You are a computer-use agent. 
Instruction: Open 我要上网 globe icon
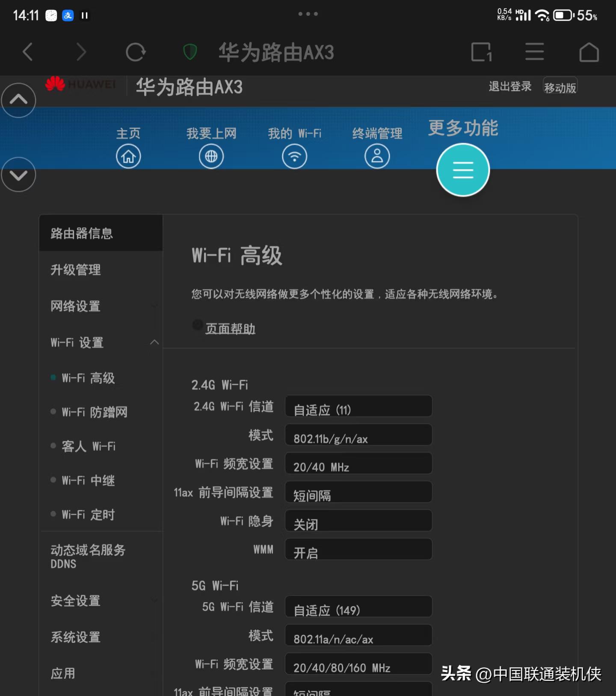point(211,156)
